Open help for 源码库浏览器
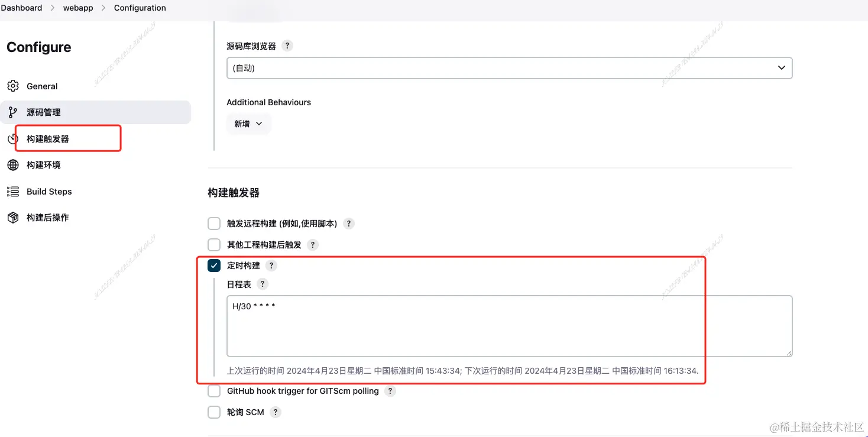The image size is (868, 437). (x=287, y=46)
